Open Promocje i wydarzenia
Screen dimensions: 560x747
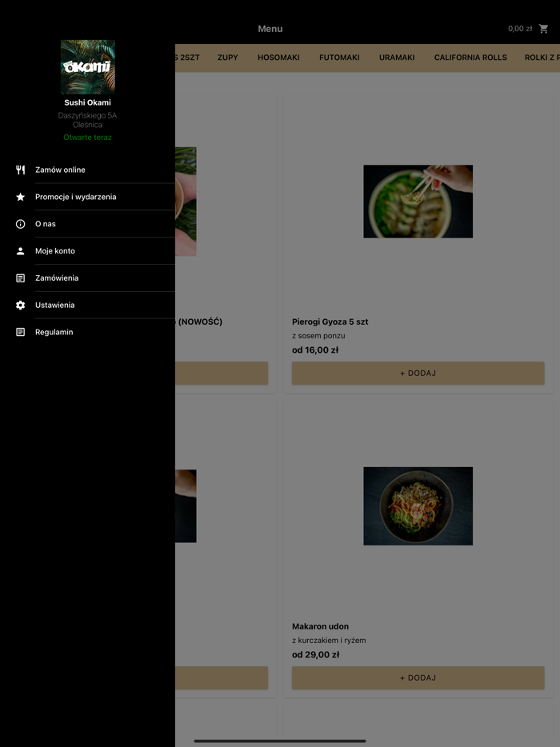(87, 197)
